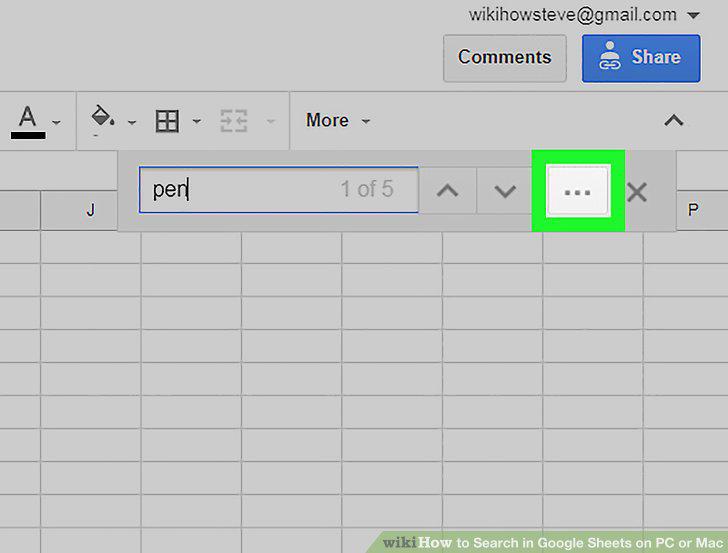Go to the next search result
Image resolution: width=728 pixels, height=553 pixels.
click(x=505, y=191)
